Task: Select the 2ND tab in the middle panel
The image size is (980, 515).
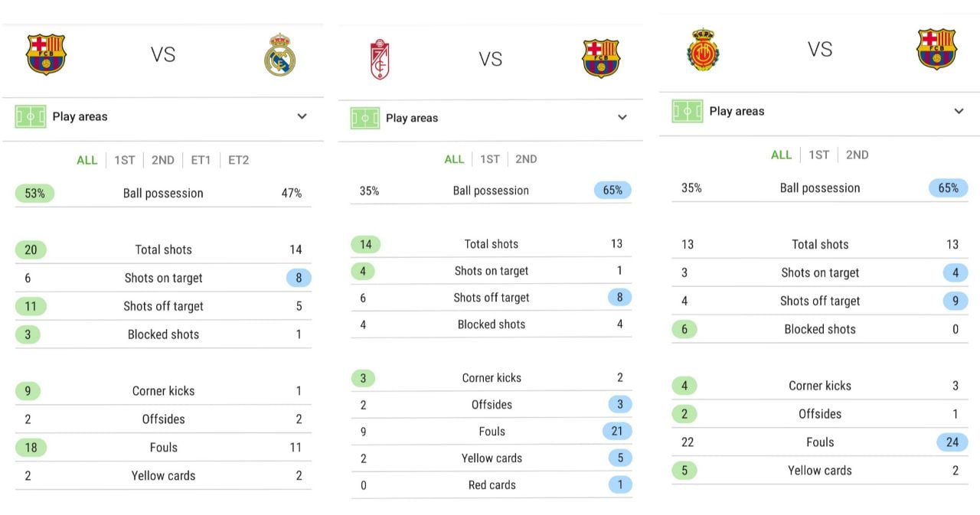Action: (x=526, y=159)
